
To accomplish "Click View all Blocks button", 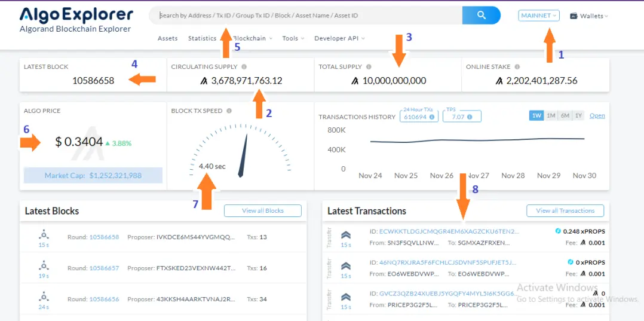I will pos(263,210).
